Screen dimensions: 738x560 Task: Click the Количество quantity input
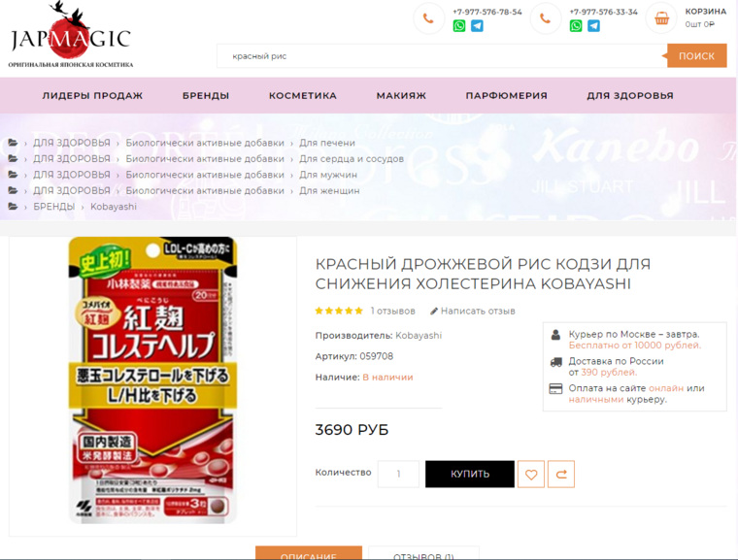pos(398,474)
